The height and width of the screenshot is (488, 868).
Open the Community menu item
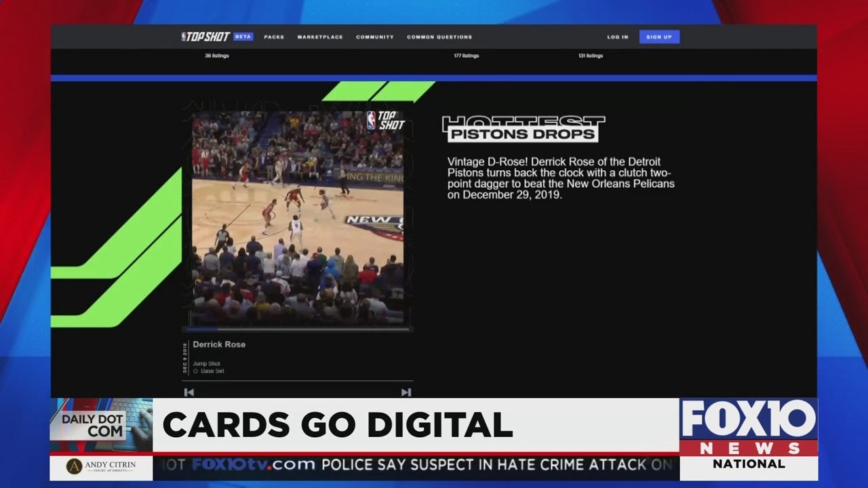tap(375, 37)
